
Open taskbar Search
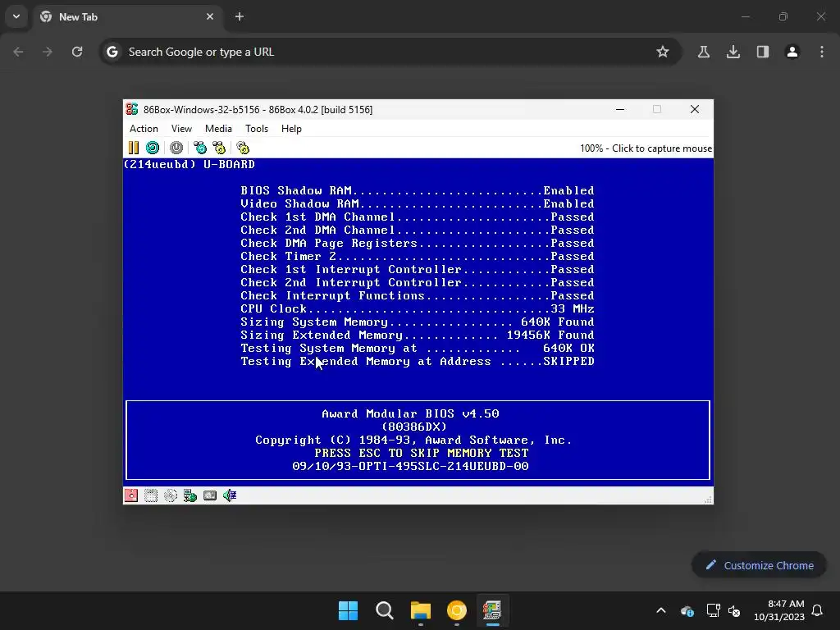click(x=385, y=610)
